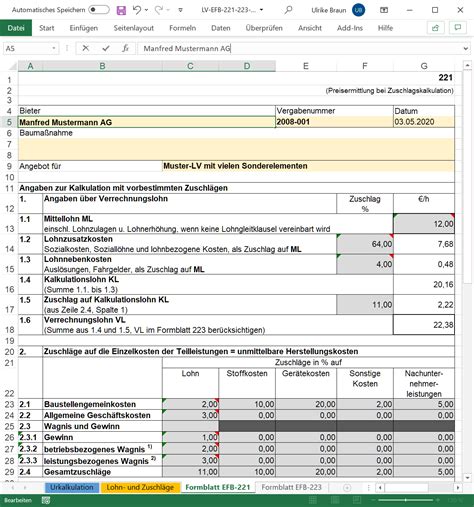The width and height of the screenshot is (474, 507).
Task: Click the Ribbon display options icon
Action: (x=384, y=10)
